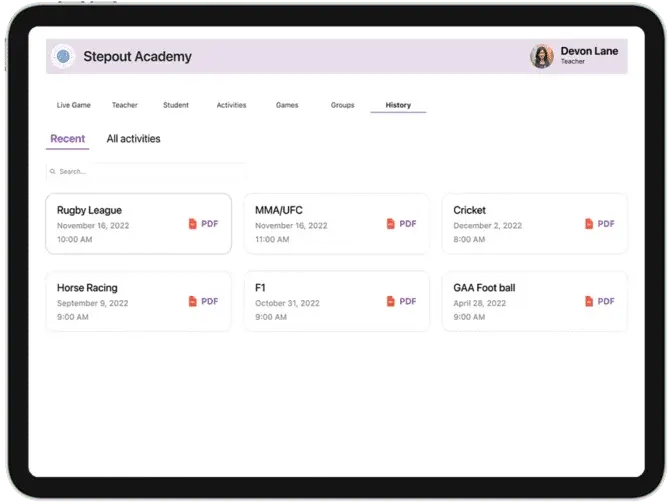The height and width of the screenshot is (504, 669).
Task: Switch to the Live Game tab
Action: click(x=74, y=105)
